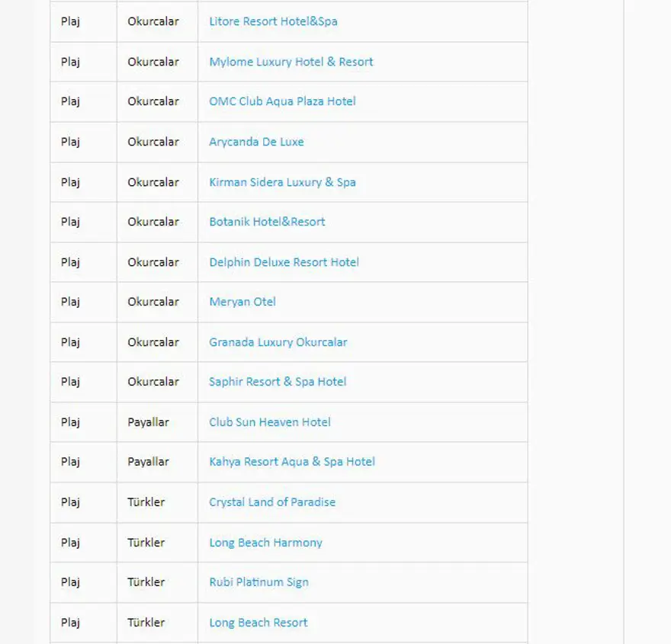The image size is (671, 644).
Task: Click the Okurcalar cell beside Botanik Hotel&Resort
Action: [x=153, y=222]
